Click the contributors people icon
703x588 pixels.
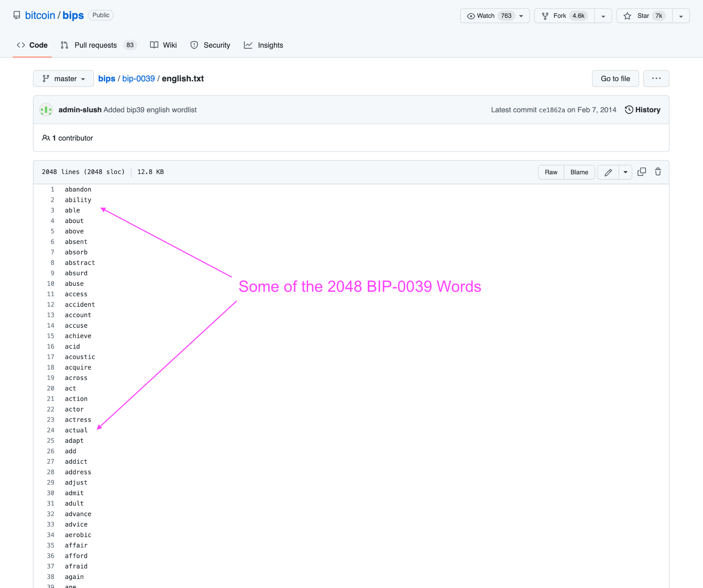point(46,138)
